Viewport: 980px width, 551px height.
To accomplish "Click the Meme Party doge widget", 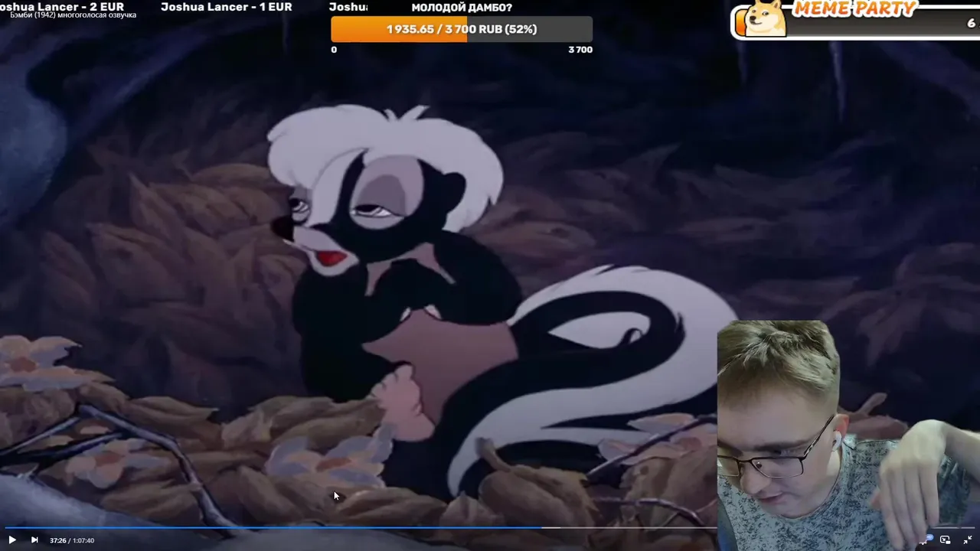I will point(855,19).
